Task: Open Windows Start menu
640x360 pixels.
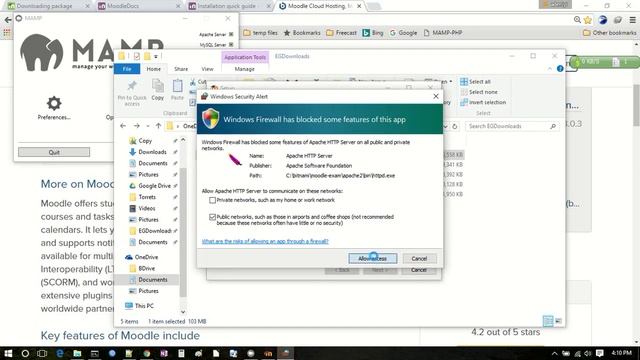Action: pos(8,353)
